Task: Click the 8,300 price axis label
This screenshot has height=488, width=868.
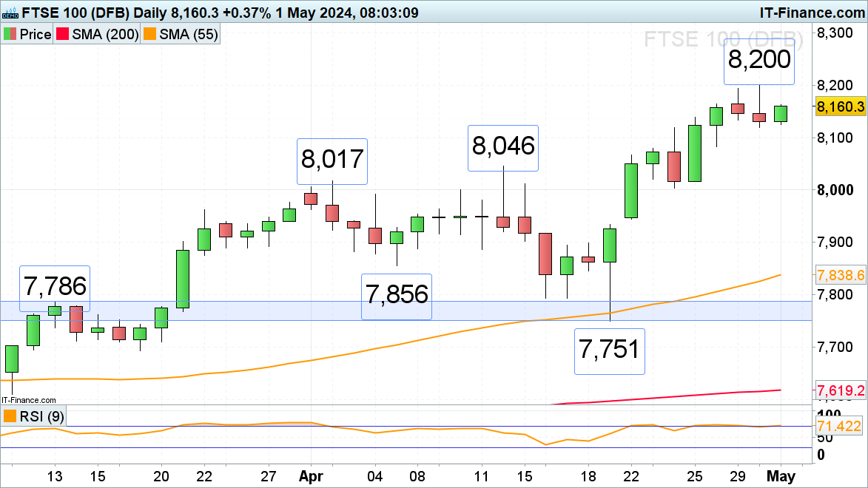Action: point(835,33)
